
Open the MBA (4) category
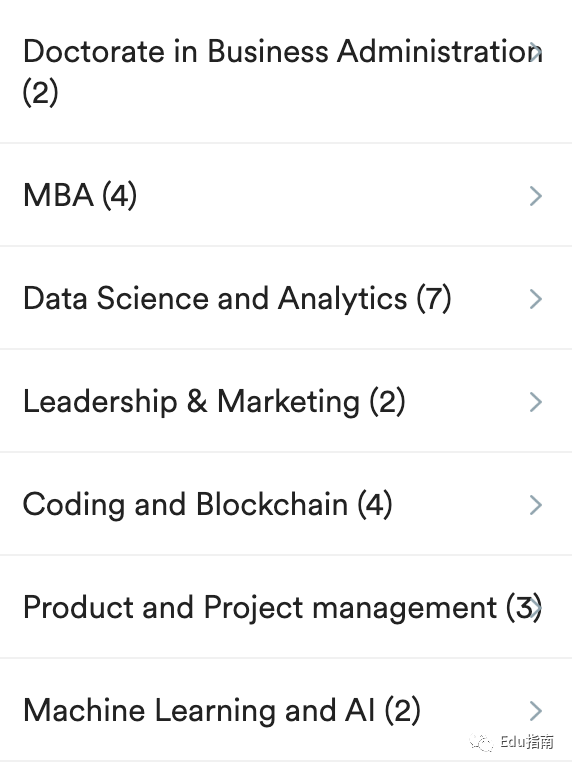(286, 195)
